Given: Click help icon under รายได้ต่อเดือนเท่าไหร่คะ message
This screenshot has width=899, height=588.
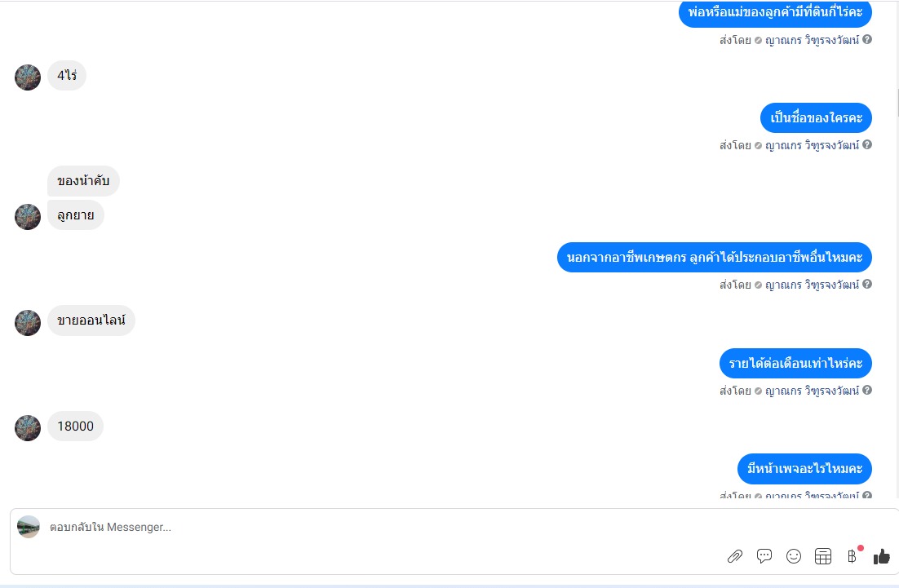Looking at the screenshot, I should click(867, 391).
